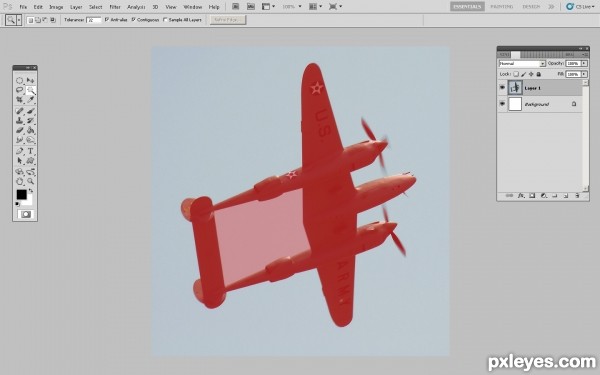This screenshot has height=375, width=600.
Task: Click the Tolerance value field
Action: 94,20
